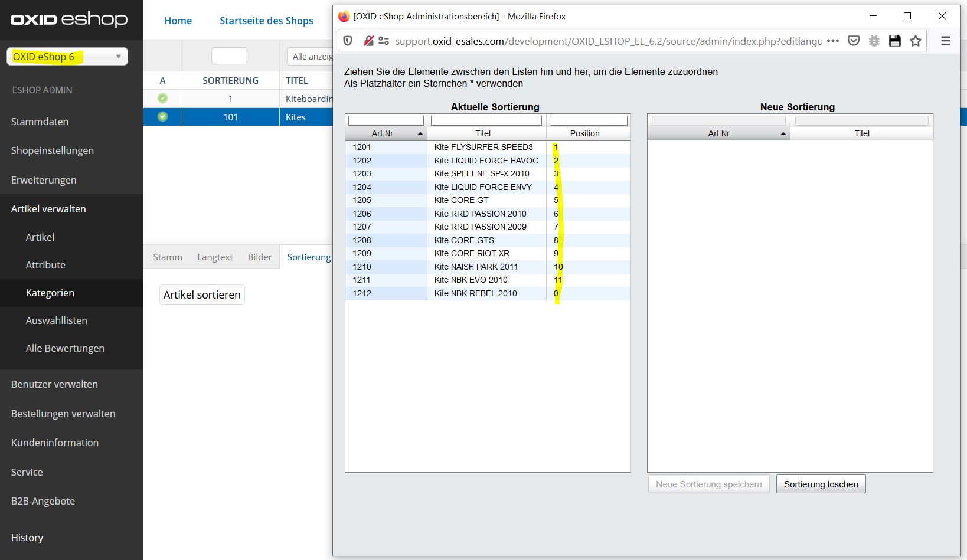Switch to the Bilder tab

tap(260, 257)
